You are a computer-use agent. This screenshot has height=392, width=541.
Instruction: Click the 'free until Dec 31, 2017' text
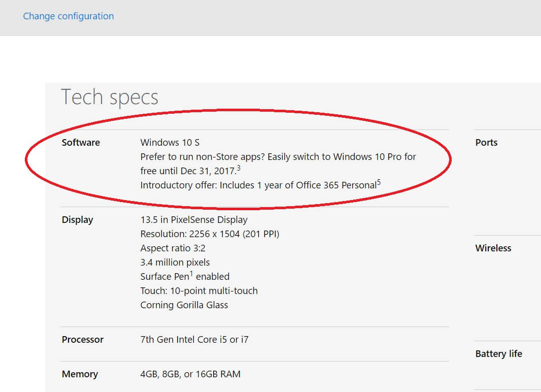[188, 171]
